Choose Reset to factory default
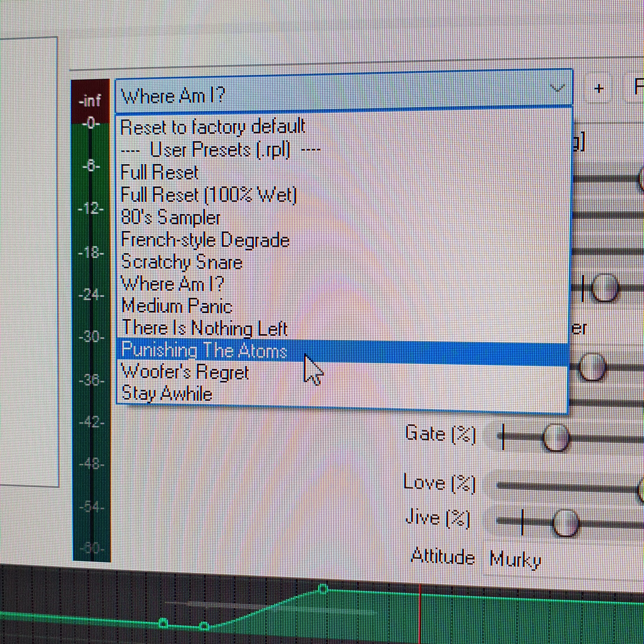Viewport: 644px width, 644px height. (x=213, y=127)
